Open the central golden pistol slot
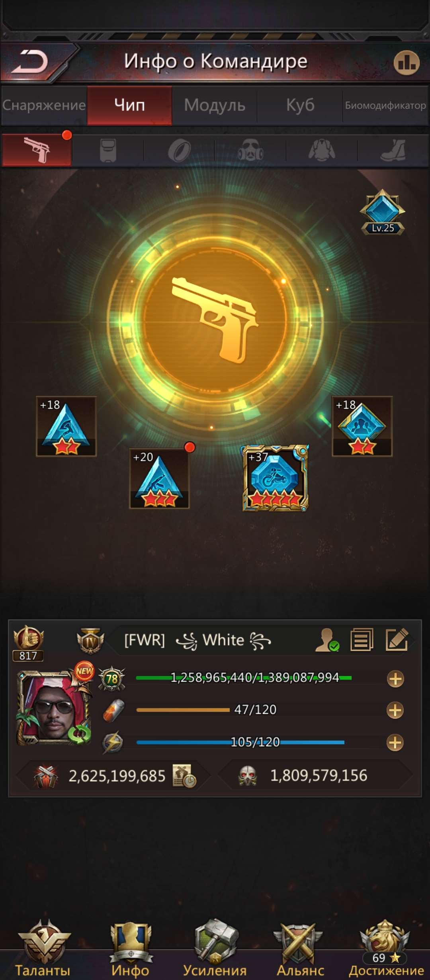 pos(215,319)
